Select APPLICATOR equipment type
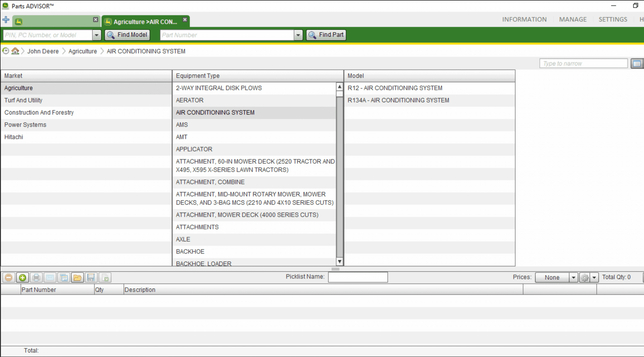Viewport: 644px width, 357px height. [254, 149]
